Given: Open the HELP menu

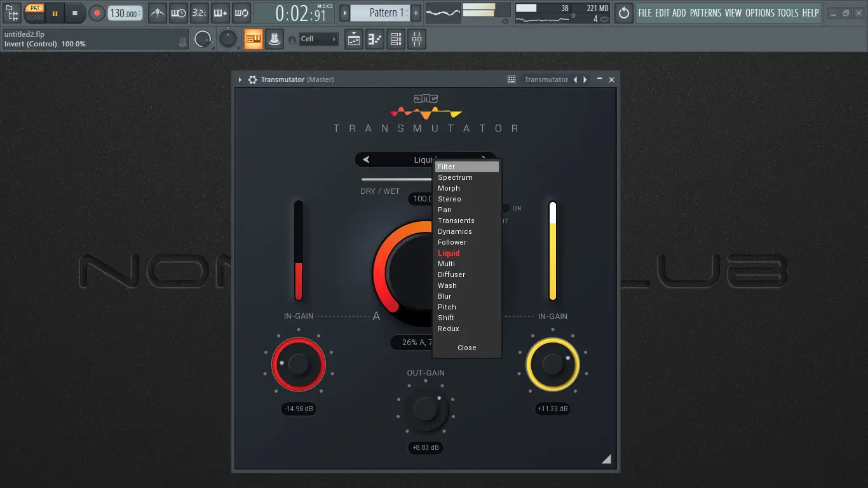Looking at the screenshot, I should [810, 13].
